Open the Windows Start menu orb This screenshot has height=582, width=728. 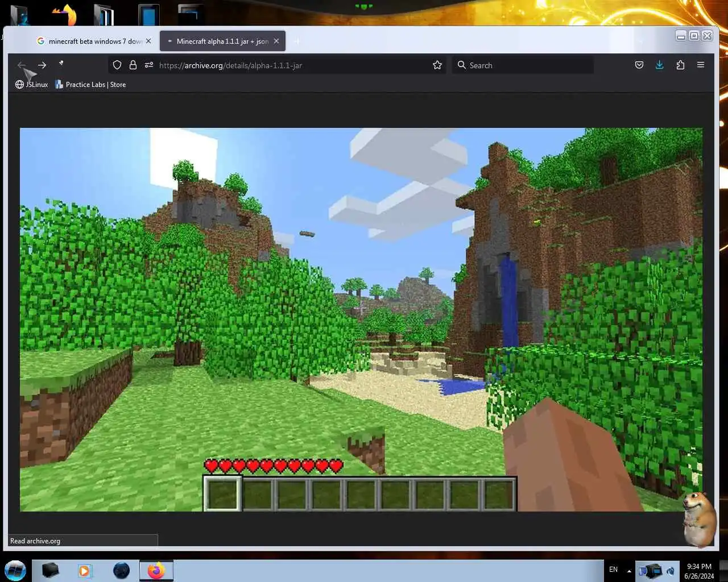click(15, 570)
